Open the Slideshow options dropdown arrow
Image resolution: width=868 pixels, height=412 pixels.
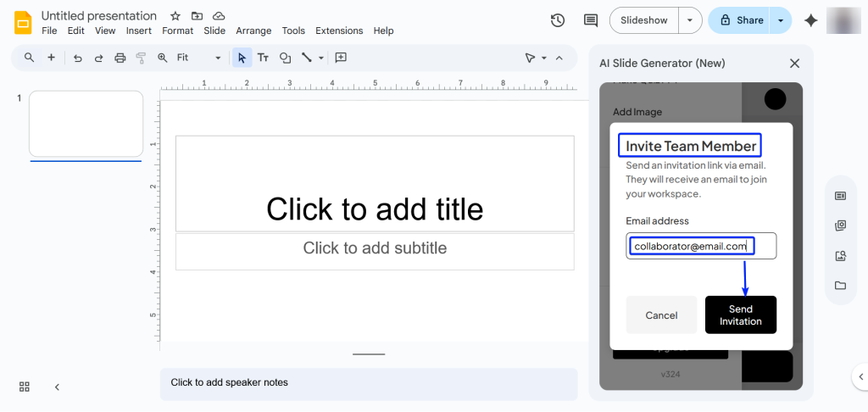[x=691, y=20]
